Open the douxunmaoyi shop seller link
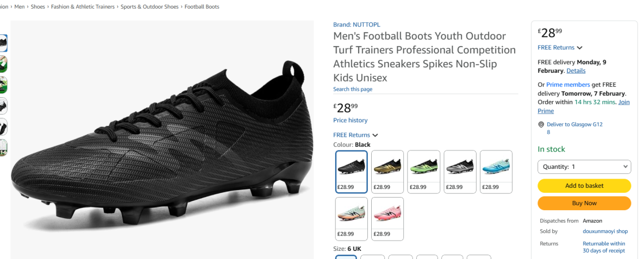The width and height of the screenshot is (644, 259). 605,231
